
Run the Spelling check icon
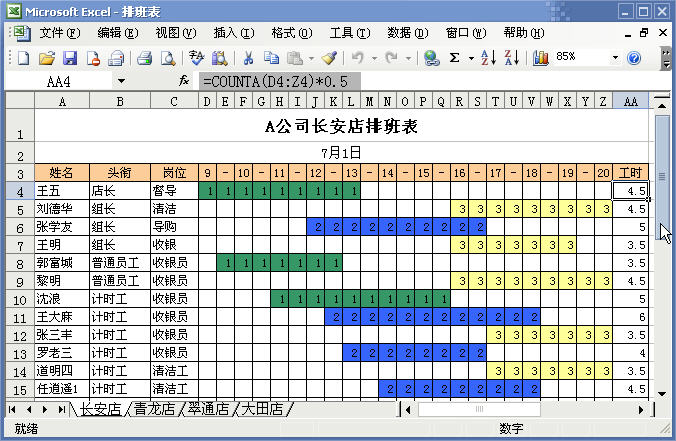196,58
